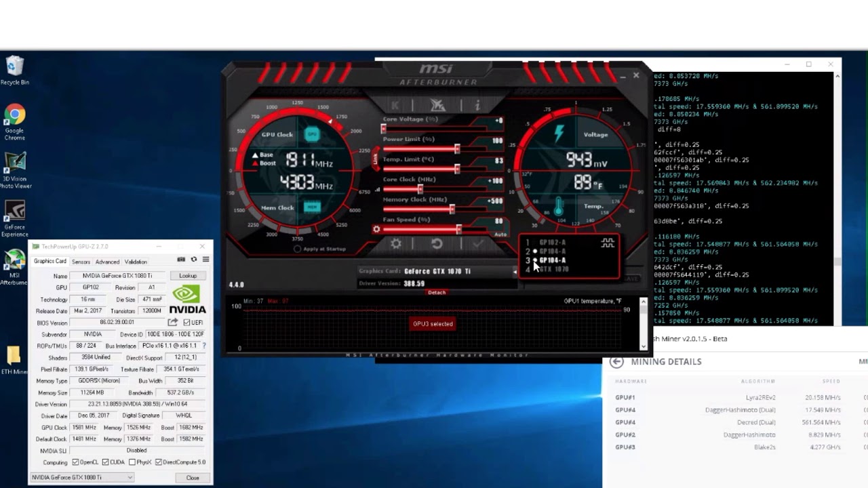Viewport: 868px width, 488px height.
Task: Click the Detach button in Afterburner
Action: pos(437,292)
